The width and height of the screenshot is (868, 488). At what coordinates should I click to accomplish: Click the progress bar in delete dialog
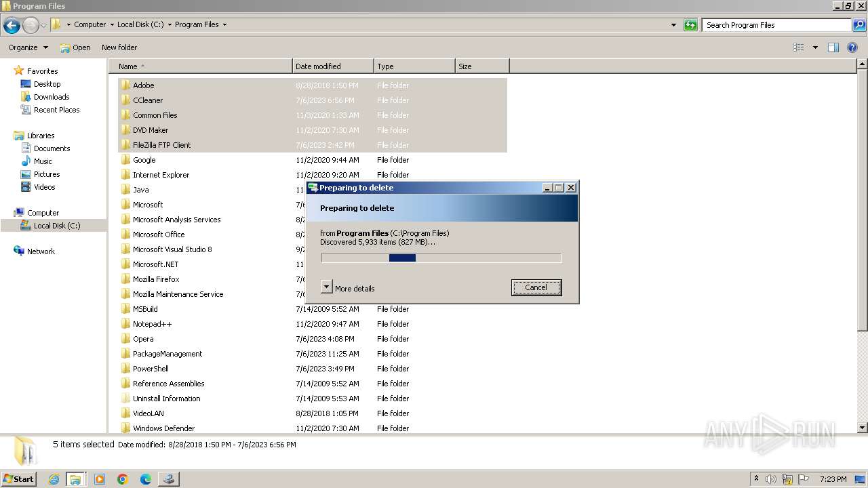[441, 258]
